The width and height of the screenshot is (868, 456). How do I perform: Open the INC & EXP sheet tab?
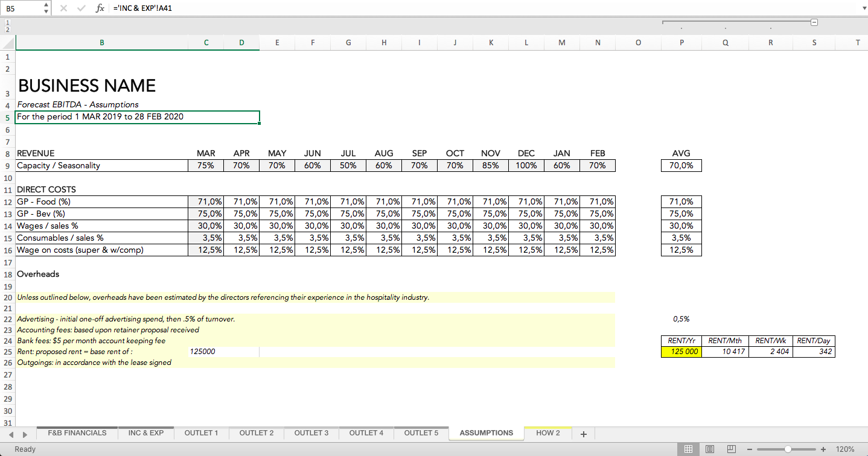point(146,433)
